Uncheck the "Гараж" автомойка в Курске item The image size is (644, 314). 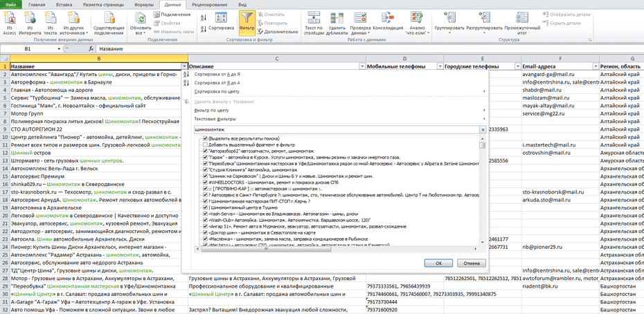pos(206,157)
